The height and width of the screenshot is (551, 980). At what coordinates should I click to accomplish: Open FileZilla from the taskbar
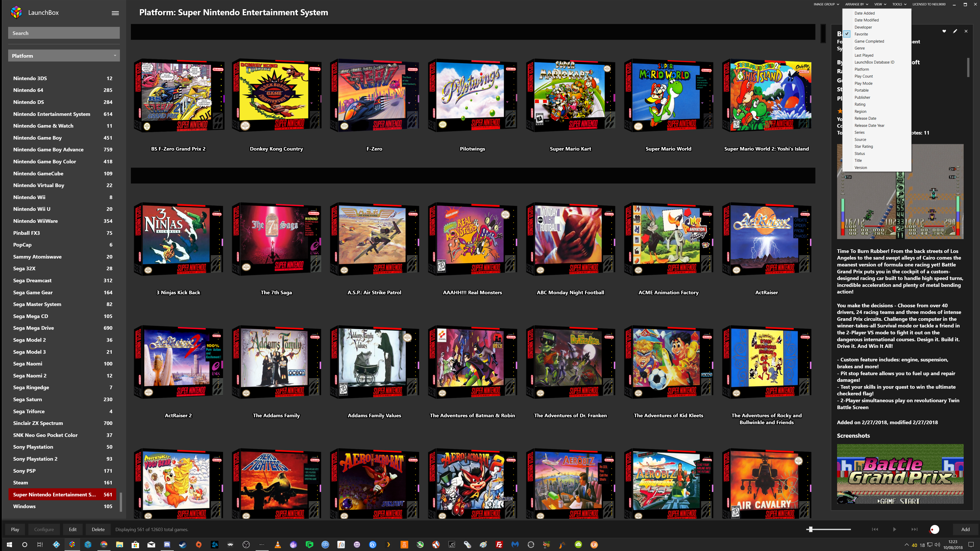499,545
